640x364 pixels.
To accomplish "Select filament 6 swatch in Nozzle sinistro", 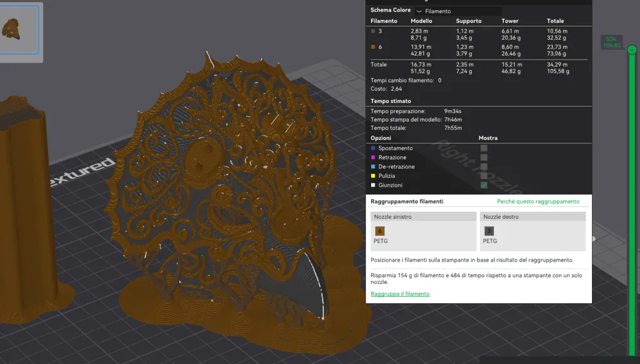I will coord(380,231).
